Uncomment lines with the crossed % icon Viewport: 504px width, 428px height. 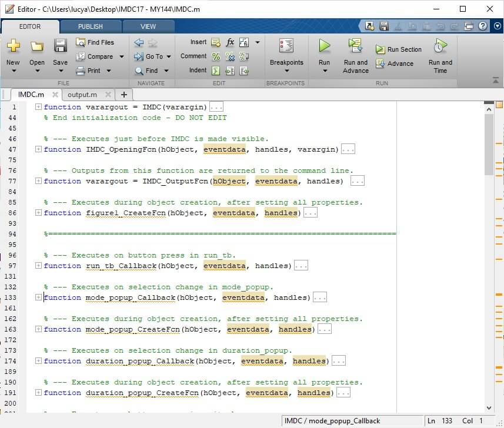click(230, 56)
